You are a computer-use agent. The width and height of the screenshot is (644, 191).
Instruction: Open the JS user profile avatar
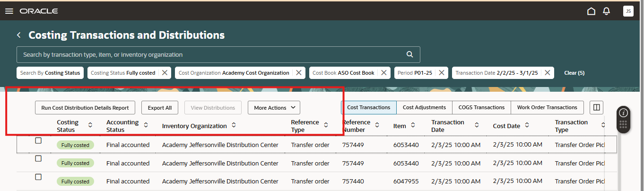(628, 11)
